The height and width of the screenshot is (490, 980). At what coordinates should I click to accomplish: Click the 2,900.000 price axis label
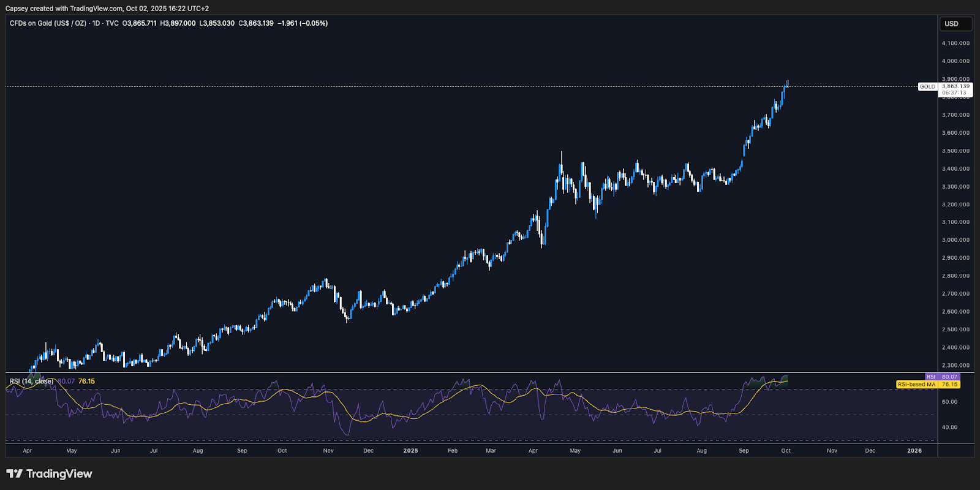point(956,257)
